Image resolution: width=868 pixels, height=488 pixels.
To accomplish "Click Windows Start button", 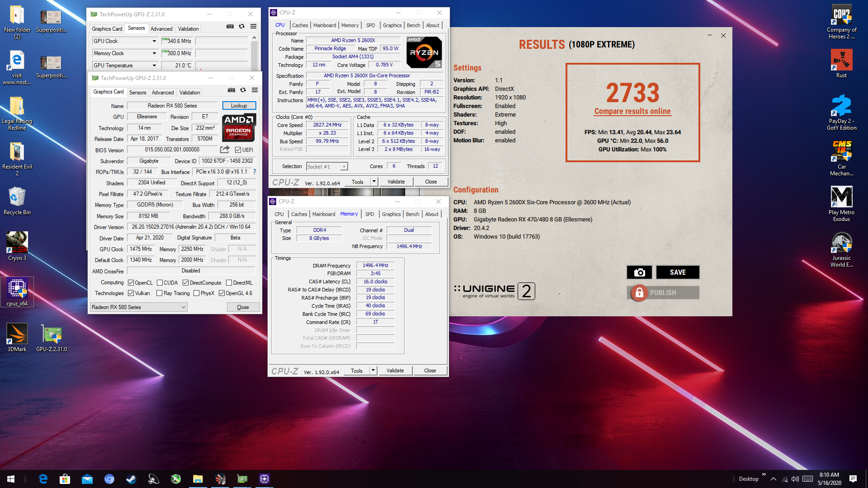I will (x=11, y=479).
